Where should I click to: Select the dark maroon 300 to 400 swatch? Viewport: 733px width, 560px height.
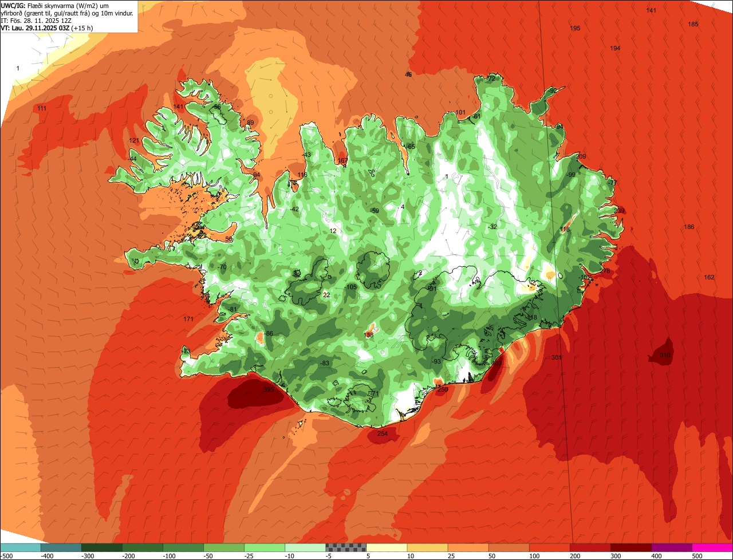pyautogui.click(x=630, y=547)
